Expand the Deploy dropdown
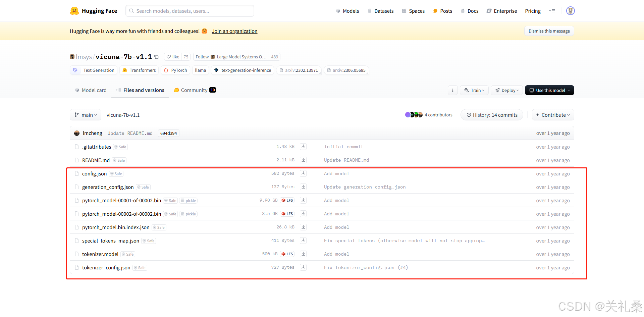This screenshot has width=644, height=317. [507, 90]
